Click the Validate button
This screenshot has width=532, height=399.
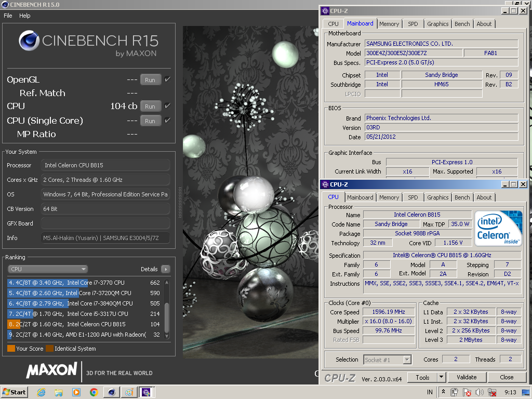pyautogui.click(x=467, y=377)
